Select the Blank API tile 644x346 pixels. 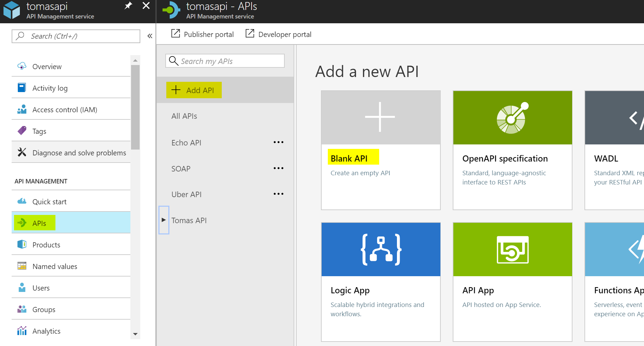click(381, 150)
